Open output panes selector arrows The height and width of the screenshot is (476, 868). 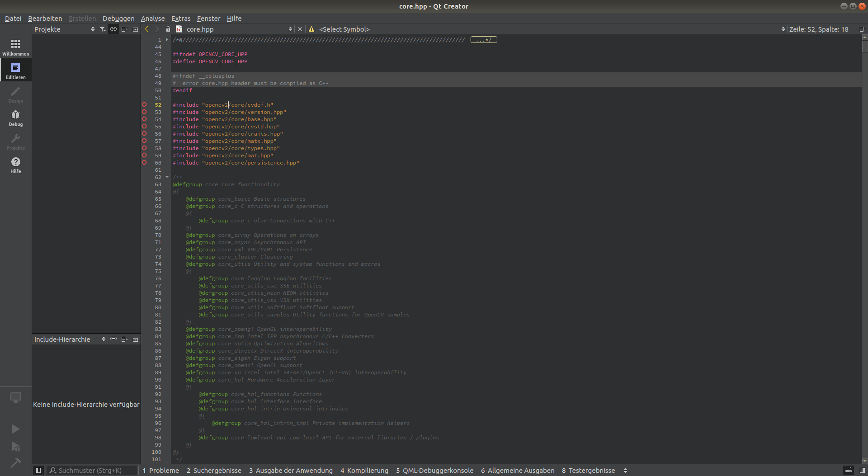625,470
